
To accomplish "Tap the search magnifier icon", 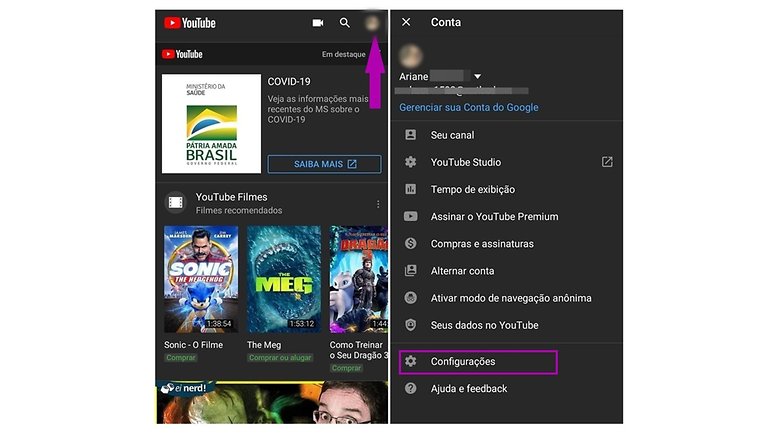I will point(345,23).
